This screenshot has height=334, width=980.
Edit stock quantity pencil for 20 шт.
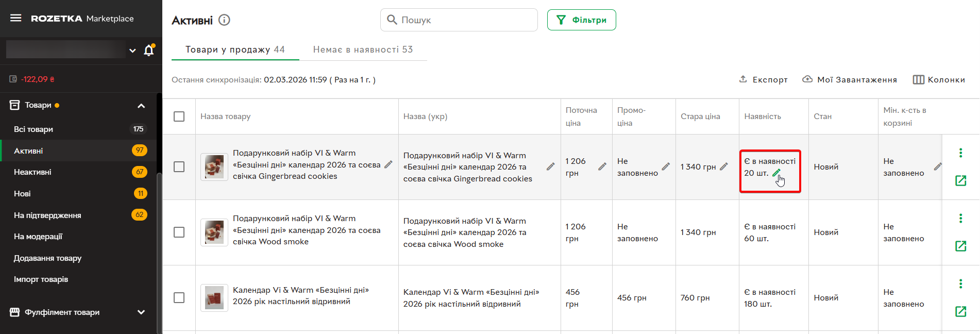(x=776, y=173)
